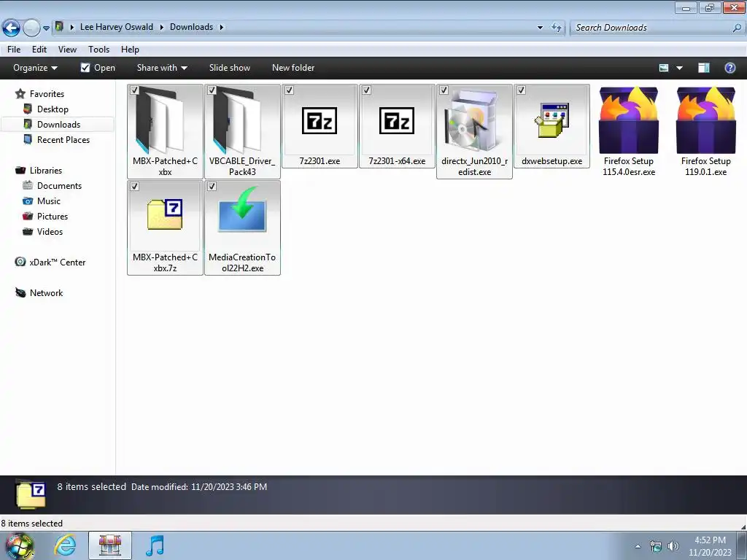Start the Slide show

coord(230,68)
